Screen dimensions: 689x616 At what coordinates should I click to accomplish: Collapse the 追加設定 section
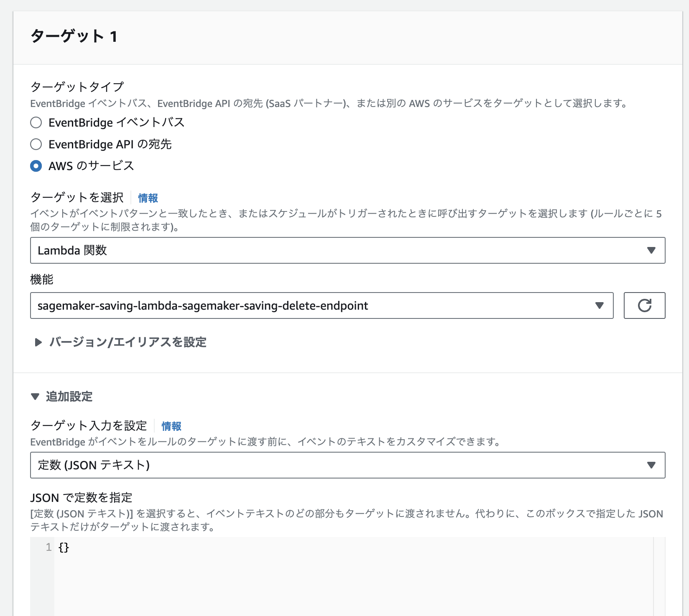[70, 397]
